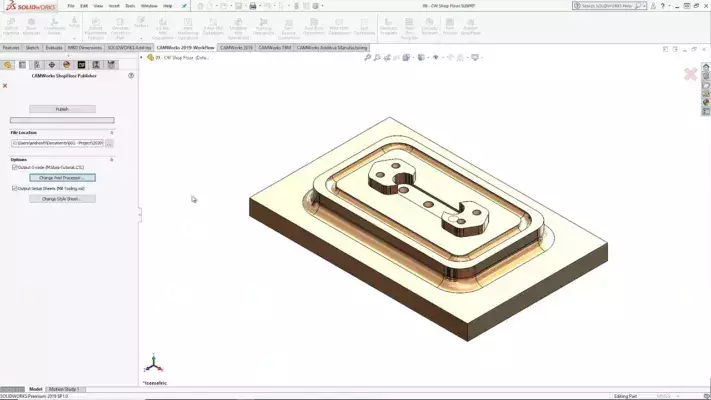Click the File Location path field
Screen dimensions: 711x400
tap(58, 143)
